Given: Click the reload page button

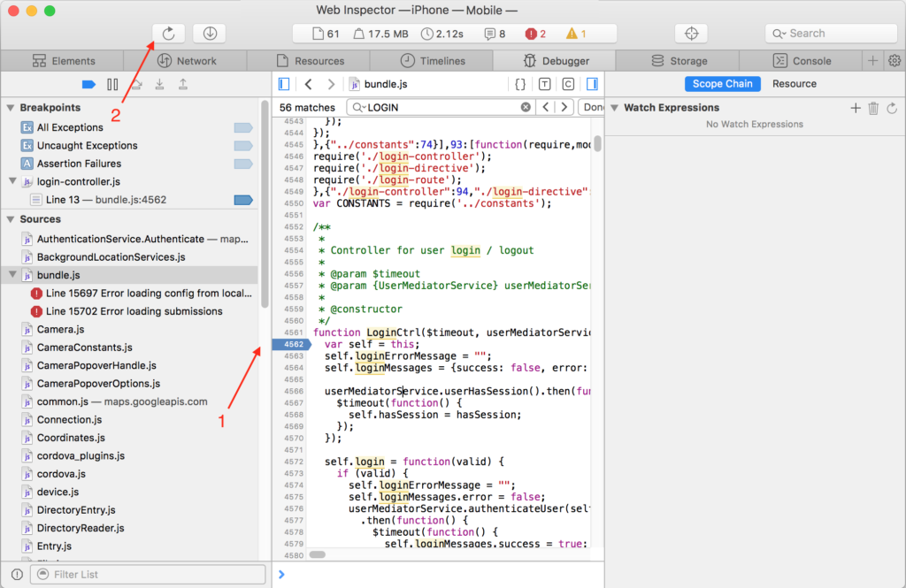Looking at the screenshot, I should (168, 34).
